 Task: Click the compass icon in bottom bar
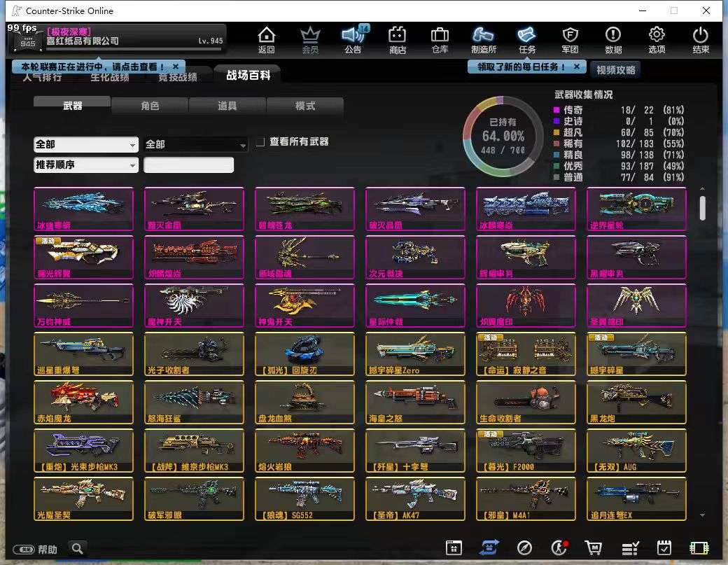point(524,547)
